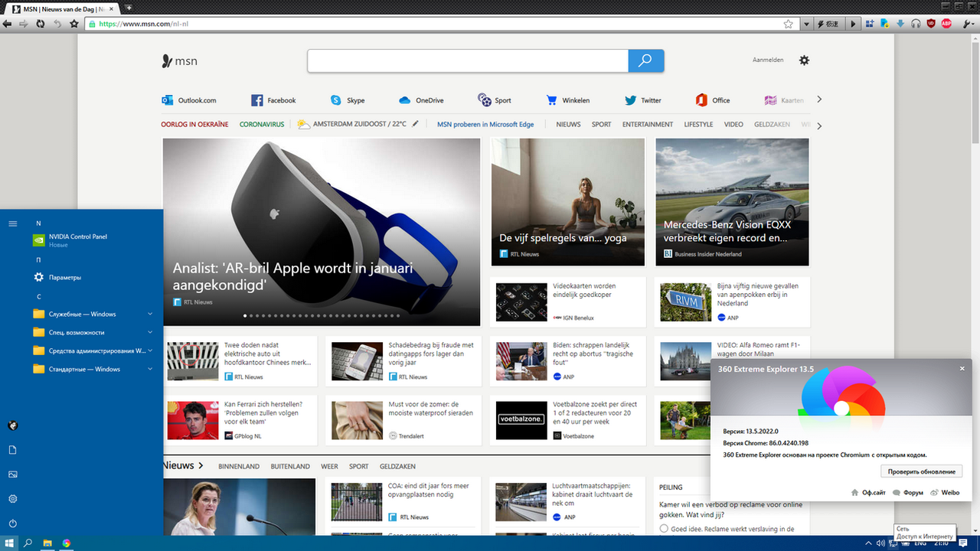Open the uBlock Origin shield icon
Screen dimensions: 980x551
click(931, 24)
